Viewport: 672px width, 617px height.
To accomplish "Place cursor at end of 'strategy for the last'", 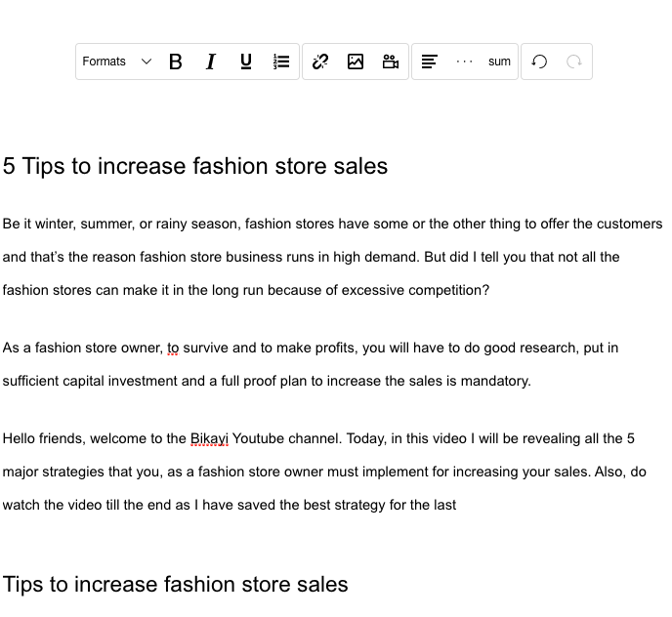I will 456,505.
